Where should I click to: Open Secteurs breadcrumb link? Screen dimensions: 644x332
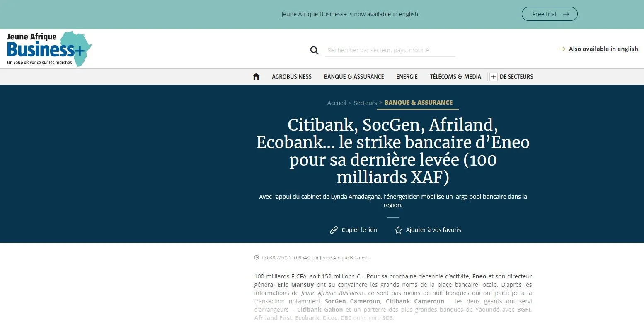pos(365,103)
